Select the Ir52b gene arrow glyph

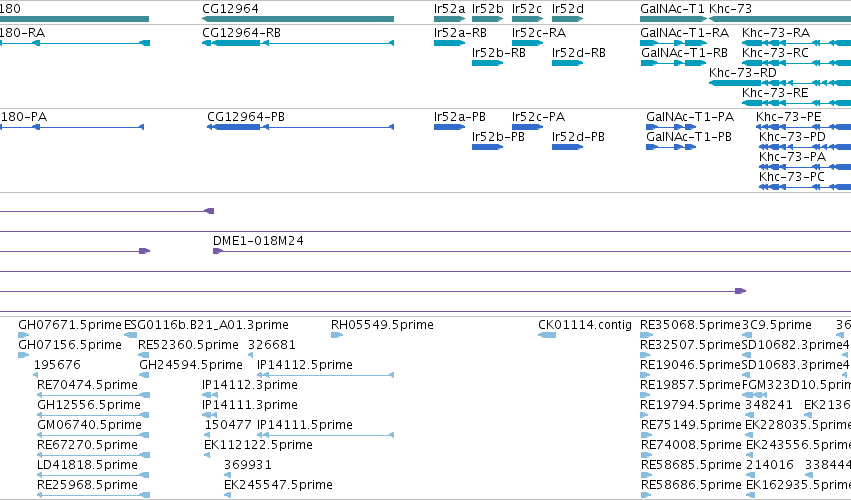pyautogui.click(x=488, y=19)
